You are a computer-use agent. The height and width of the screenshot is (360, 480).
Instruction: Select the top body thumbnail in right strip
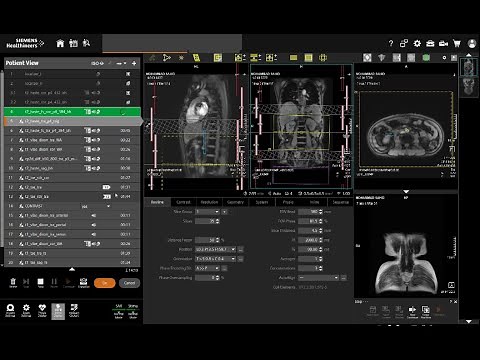pos(468,67)
